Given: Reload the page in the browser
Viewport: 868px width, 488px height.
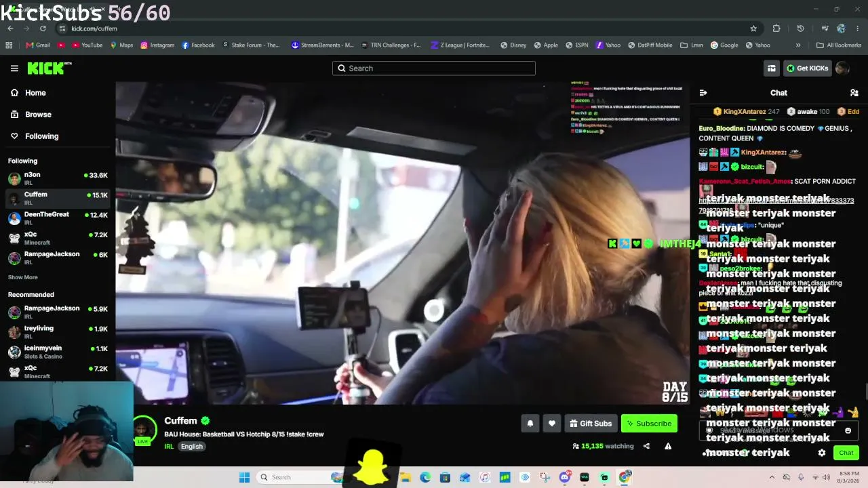Looking at the screenshot, I should point(43,28).
